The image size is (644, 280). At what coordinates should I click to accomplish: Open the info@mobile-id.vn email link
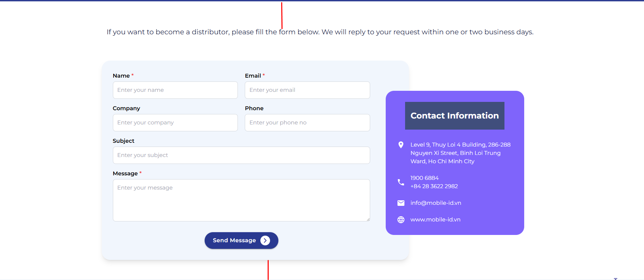436,203
